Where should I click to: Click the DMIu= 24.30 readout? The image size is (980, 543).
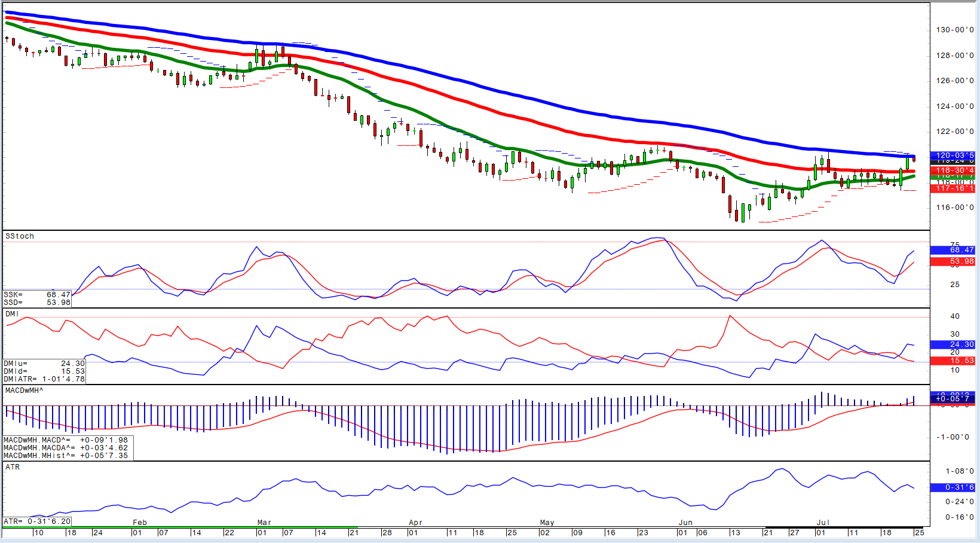coord(44,364)
